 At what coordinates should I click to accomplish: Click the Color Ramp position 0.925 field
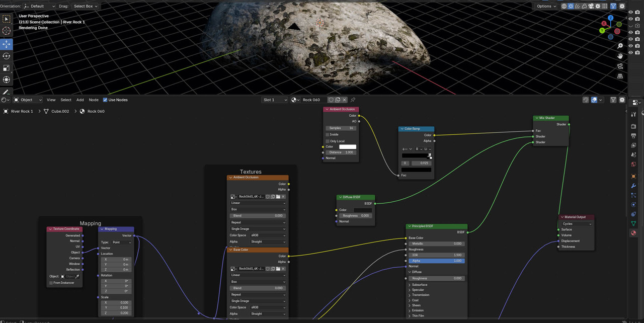(421, 163)
